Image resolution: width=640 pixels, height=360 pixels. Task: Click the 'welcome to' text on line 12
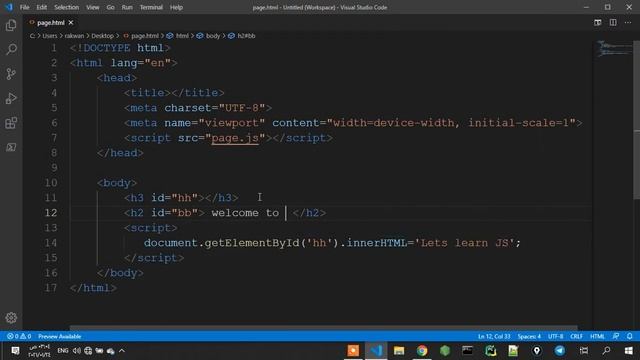(245, 213)
